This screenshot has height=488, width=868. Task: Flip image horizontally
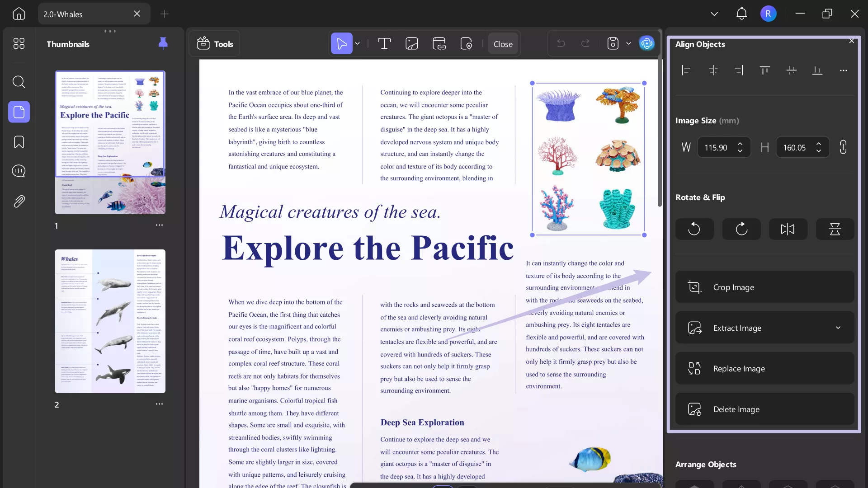788,229
